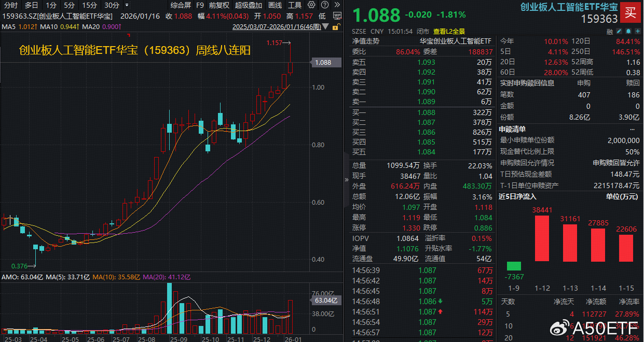Viewport: 644px width, 342px height.
Task: Select the 画线 drawing tool
Action: pyautogui.click(x=275, y=5)
